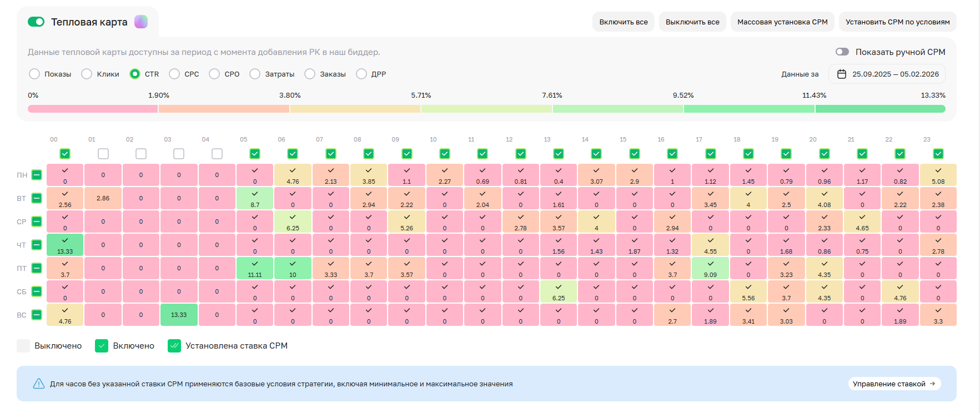Click the green minus icon for ЧТ row
980x413 pixels.
tap(37, 245)
